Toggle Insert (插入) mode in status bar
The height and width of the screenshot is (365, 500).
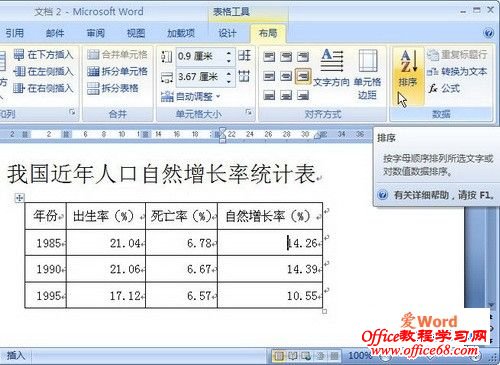(x=16, y=355)
